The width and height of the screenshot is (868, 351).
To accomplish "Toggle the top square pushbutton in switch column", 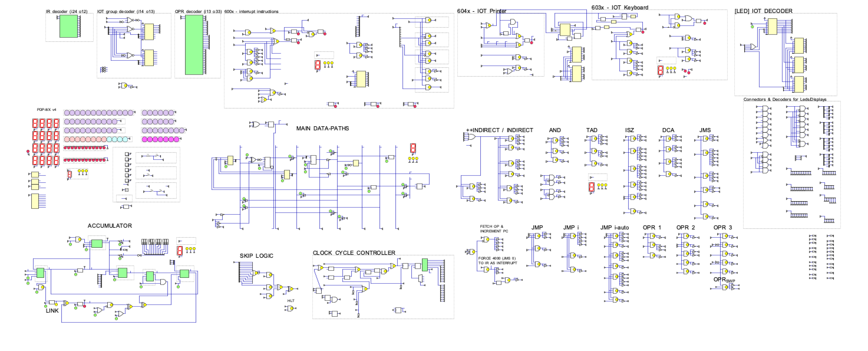I will click(x=127, y=154).
